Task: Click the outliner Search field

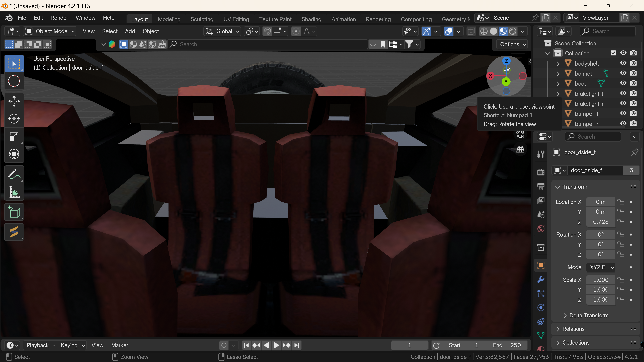Action: coord(607,31)
